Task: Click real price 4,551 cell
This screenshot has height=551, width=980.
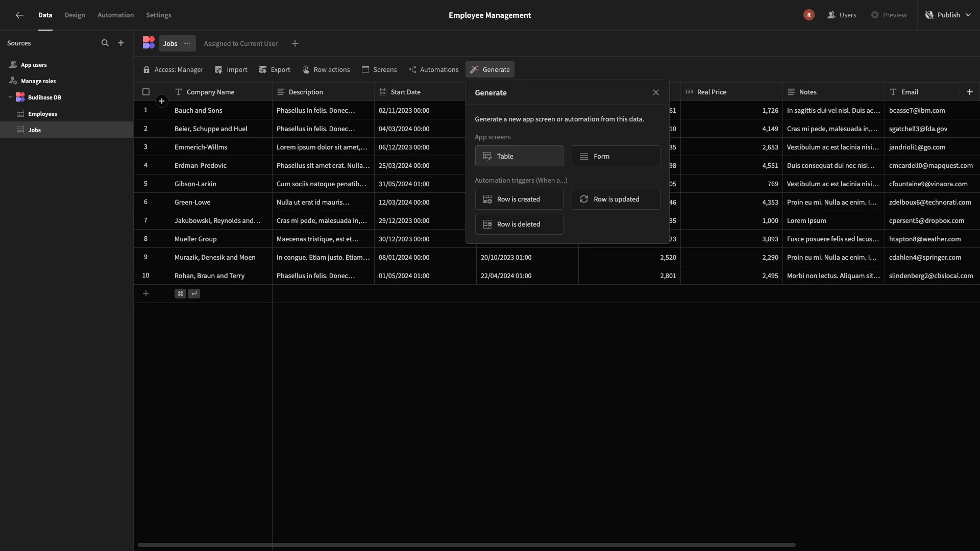Action: 731,165
